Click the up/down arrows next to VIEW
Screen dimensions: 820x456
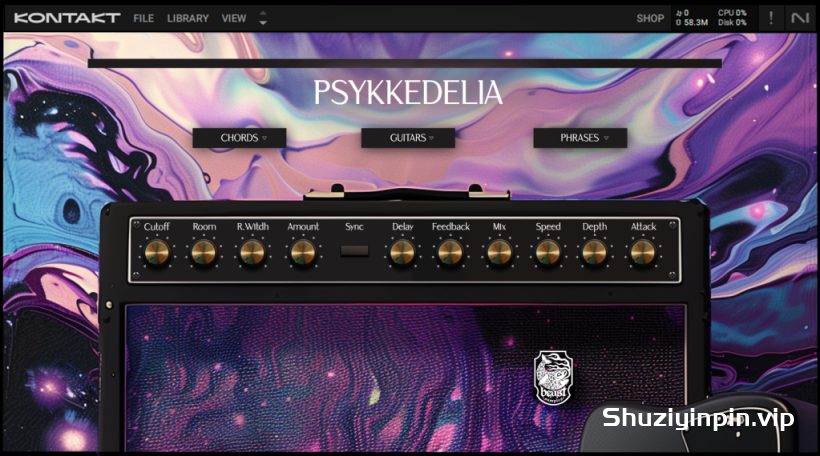[263, 18]
